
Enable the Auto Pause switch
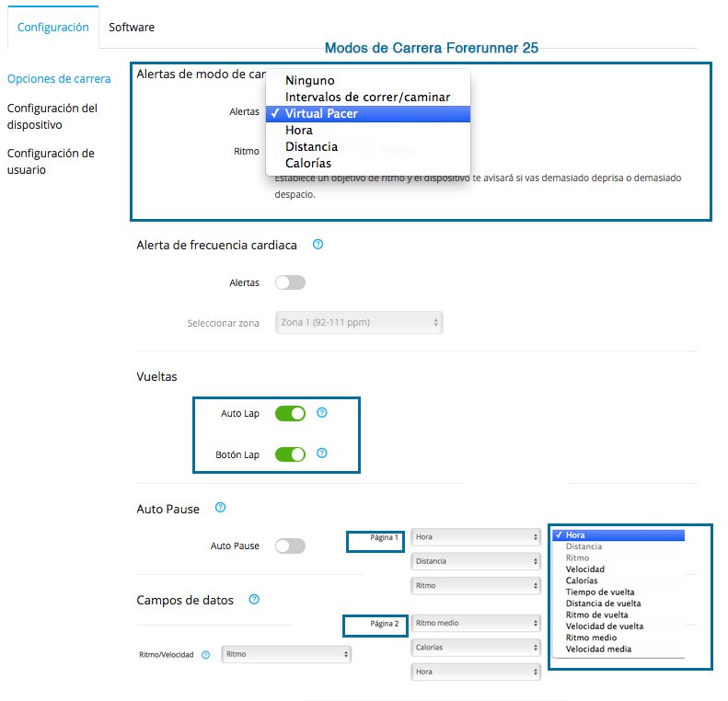[x=290, y=546]
